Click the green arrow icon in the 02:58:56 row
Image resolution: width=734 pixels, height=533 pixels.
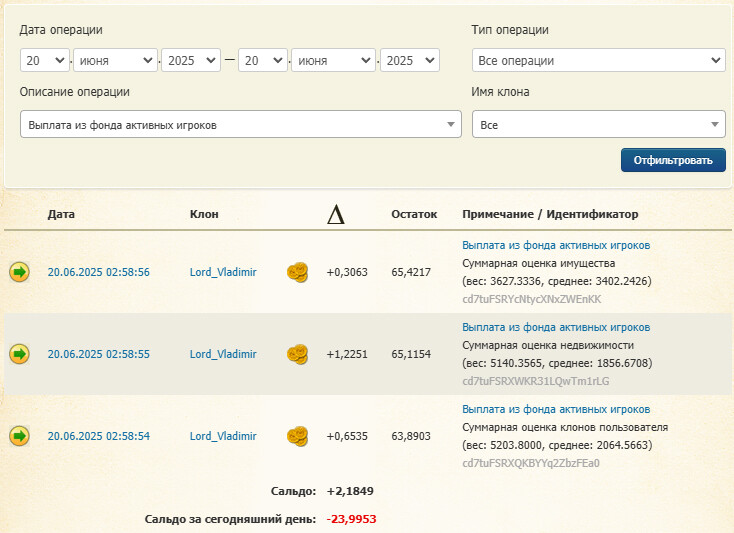[x=19, y=272]
